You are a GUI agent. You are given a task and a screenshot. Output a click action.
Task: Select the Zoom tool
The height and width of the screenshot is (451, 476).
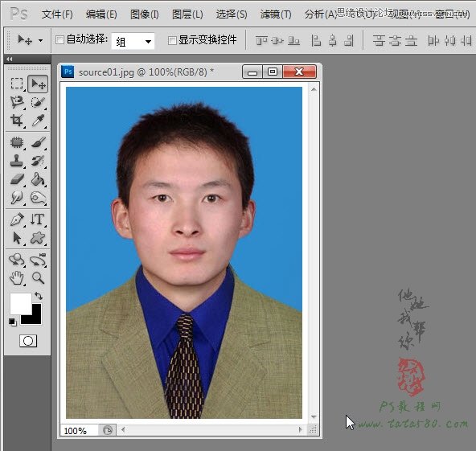point(38,278)
